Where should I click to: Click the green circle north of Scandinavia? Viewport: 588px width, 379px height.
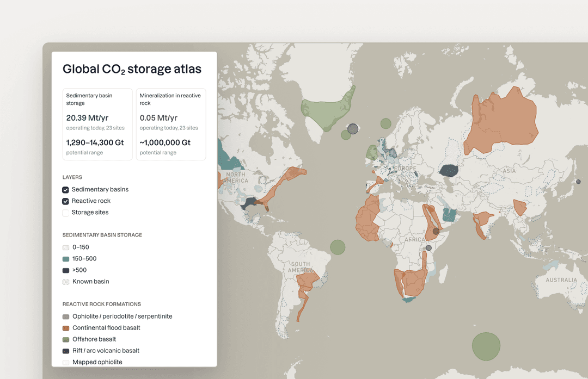click(x=386, y=123)
